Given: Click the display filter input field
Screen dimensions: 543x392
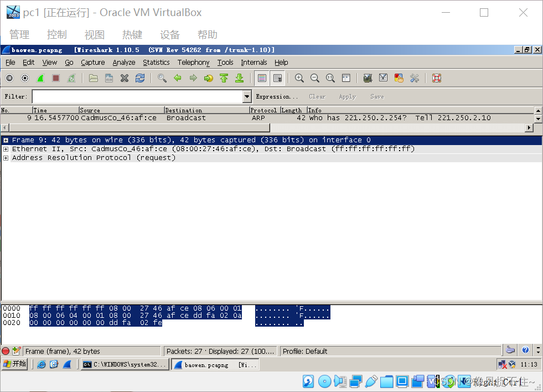Looking at the screenshot, I should tap(137, 96).
